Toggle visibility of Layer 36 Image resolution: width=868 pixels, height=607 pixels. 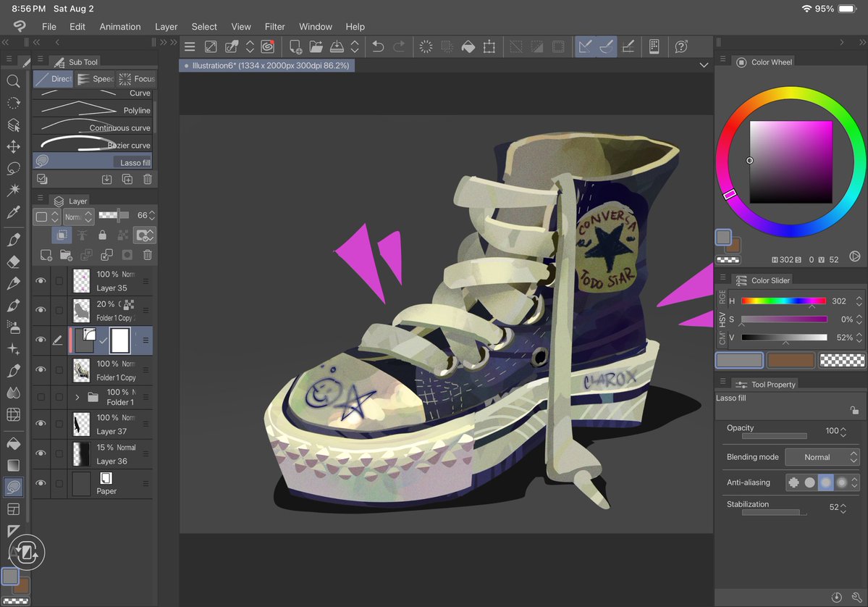coord(41,453)
